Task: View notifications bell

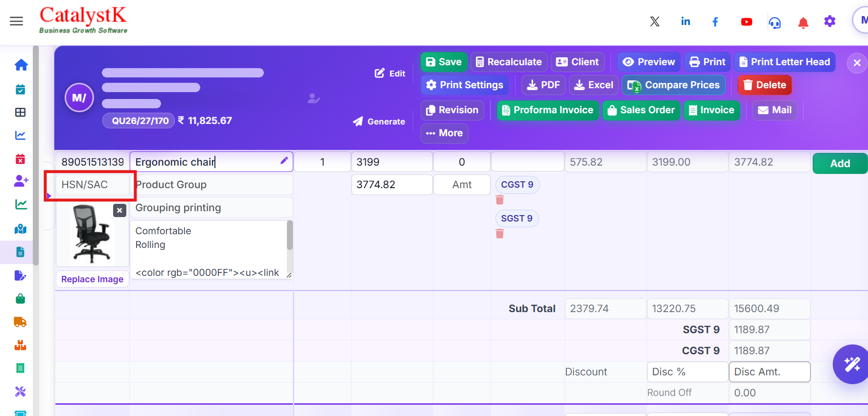Action: pos(803,23)
